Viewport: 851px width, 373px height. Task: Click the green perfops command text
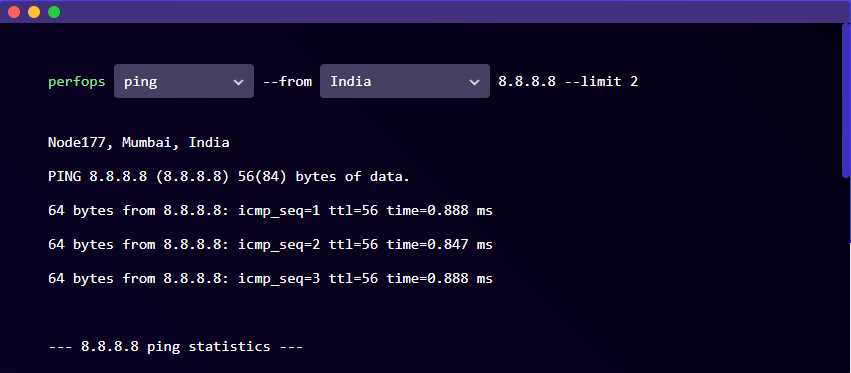point(77,82)
